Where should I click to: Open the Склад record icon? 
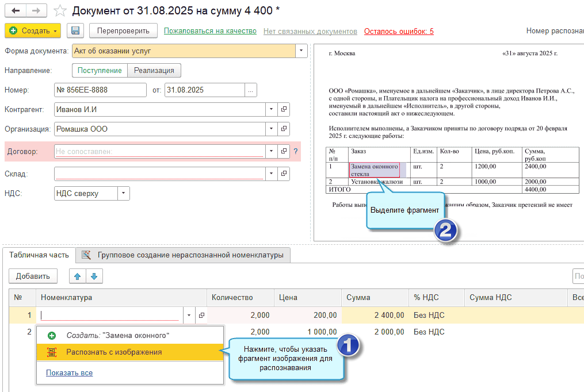click(x=284, y=174)
